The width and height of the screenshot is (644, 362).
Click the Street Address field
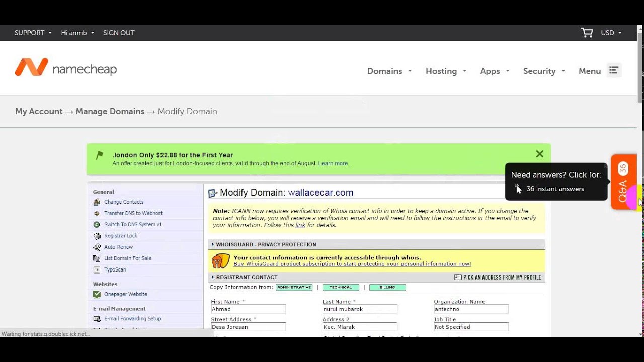249,327
